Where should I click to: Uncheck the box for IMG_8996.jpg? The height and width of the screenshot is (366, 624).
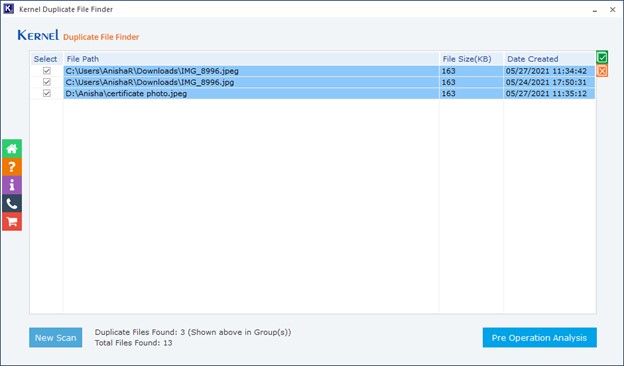click(47, 82)
